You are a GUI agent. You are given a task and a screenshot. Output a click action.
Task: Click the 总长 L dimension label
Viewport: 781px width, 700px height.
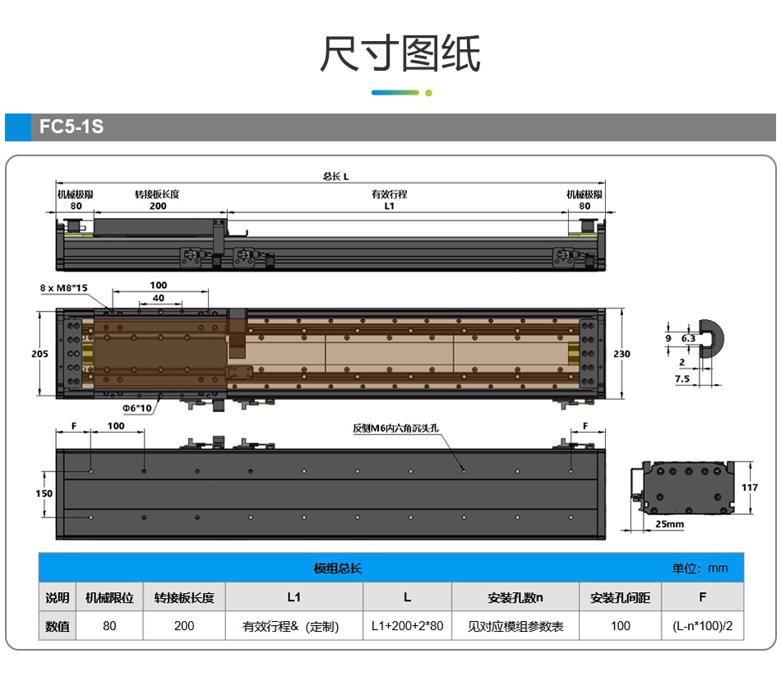pyautogui.click(x=335, y=176)
